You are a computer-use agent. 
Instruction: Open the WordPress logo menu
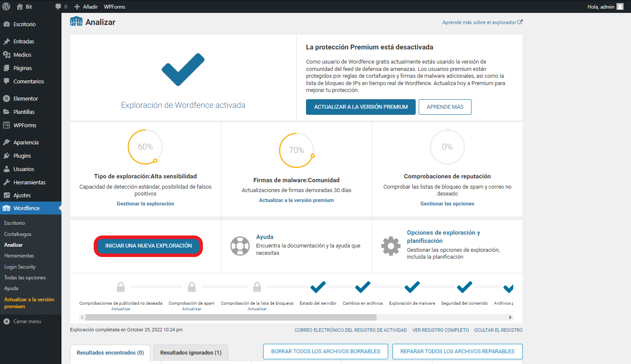(6, 6)
